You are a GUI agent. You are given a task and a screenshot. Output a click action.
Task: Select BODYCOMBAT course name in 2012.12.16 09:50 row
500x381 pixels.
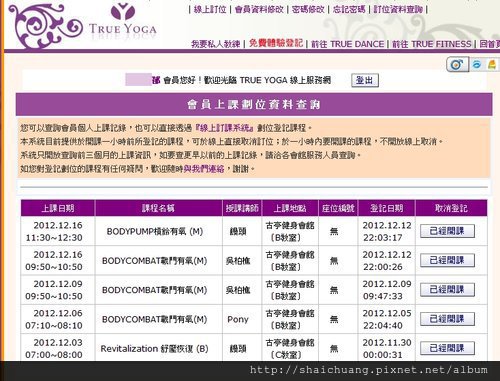tap(154, 261)
